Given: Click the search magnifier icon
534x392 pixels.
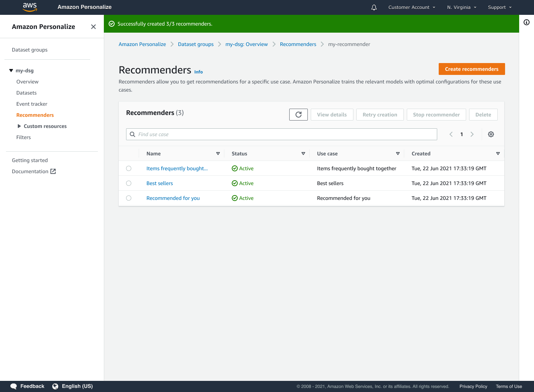Looking at the screenshot, I should (132, 134).
